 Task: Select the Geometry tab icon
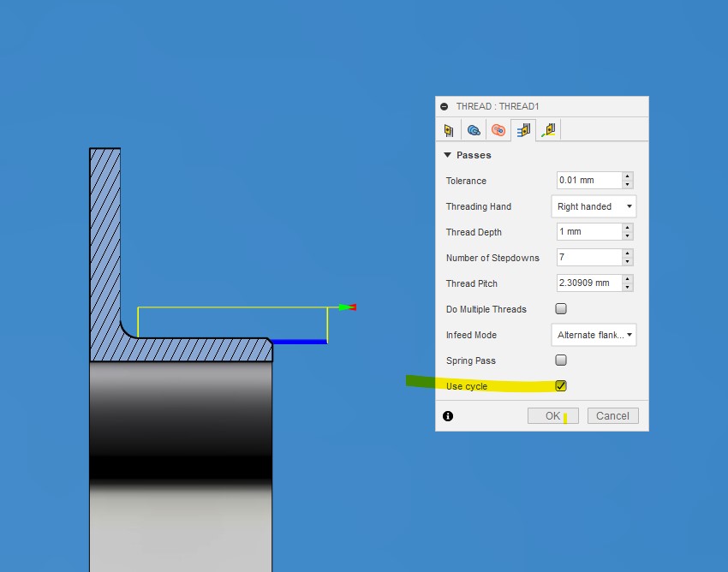[474, 129]
